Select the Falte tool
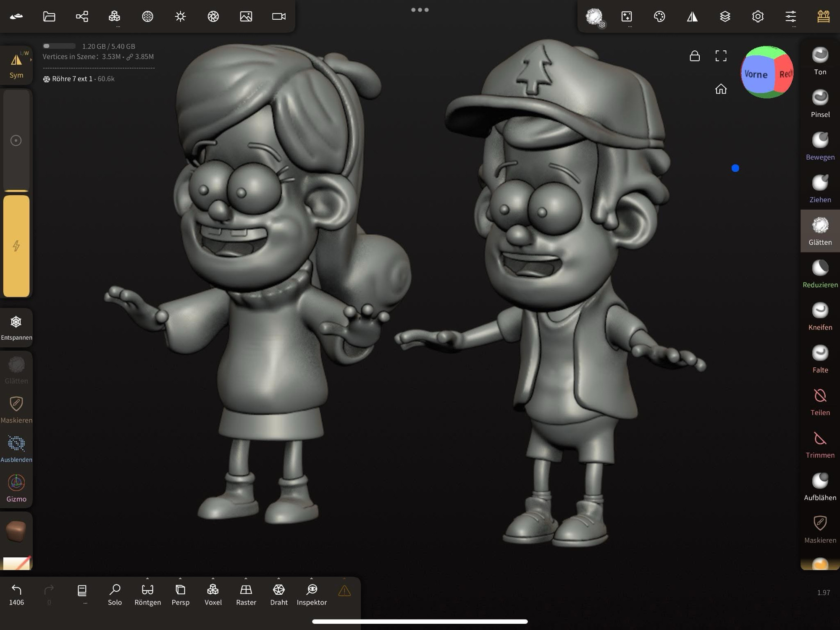 coord(820,360)
